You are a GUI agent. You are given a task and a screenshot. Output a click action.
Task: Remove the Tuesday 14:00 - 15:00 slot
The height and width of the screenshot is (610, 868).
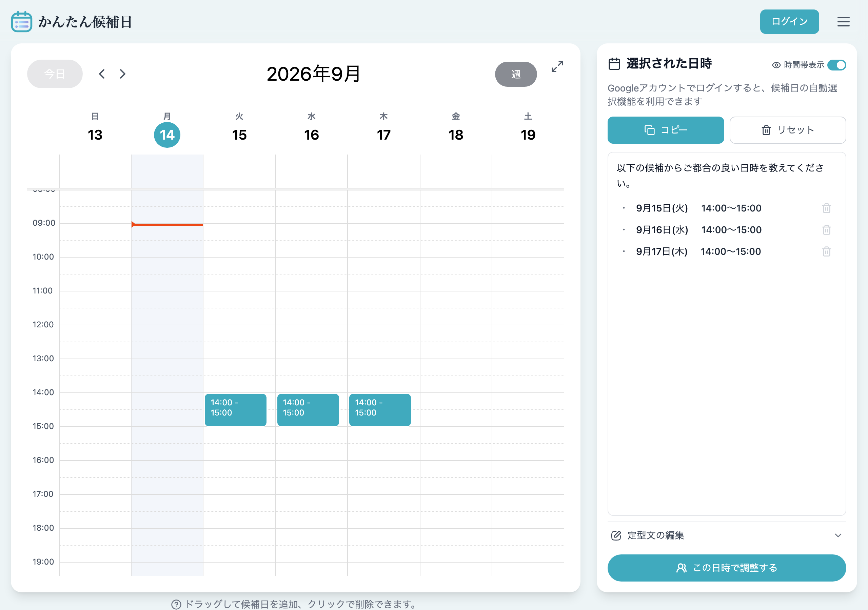(x=236, y=410)
